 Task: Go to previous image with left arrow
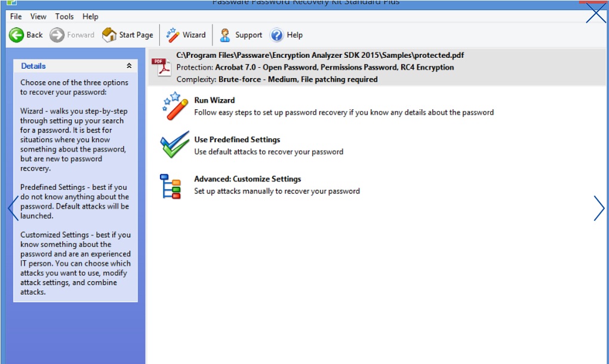[13, 208]
